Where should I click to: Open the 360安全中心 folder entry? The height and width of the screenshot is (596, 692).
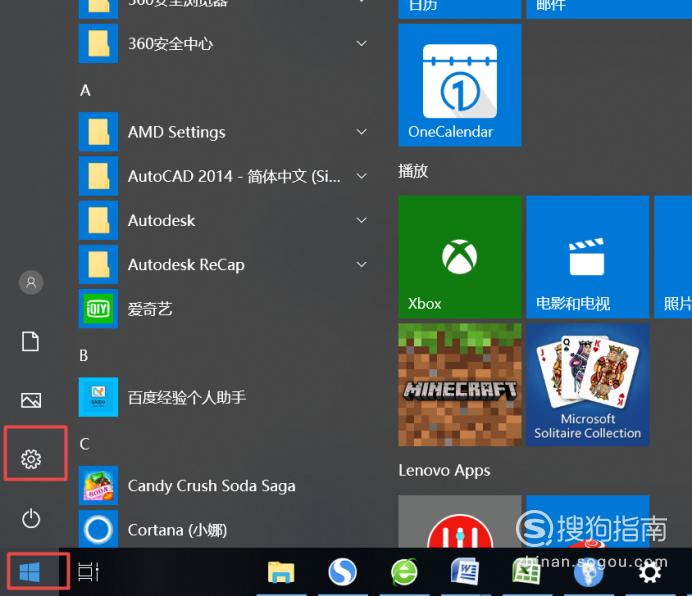coord(225,43)
